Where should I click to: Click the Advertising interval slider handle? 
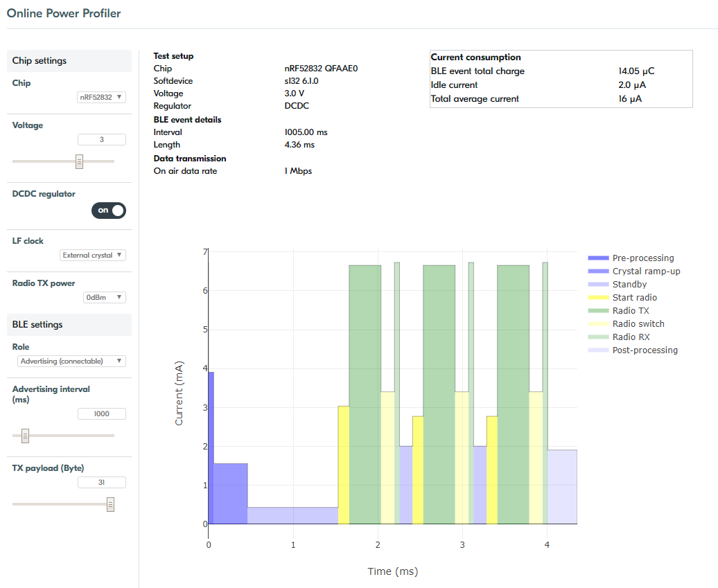tap(26, 436)
